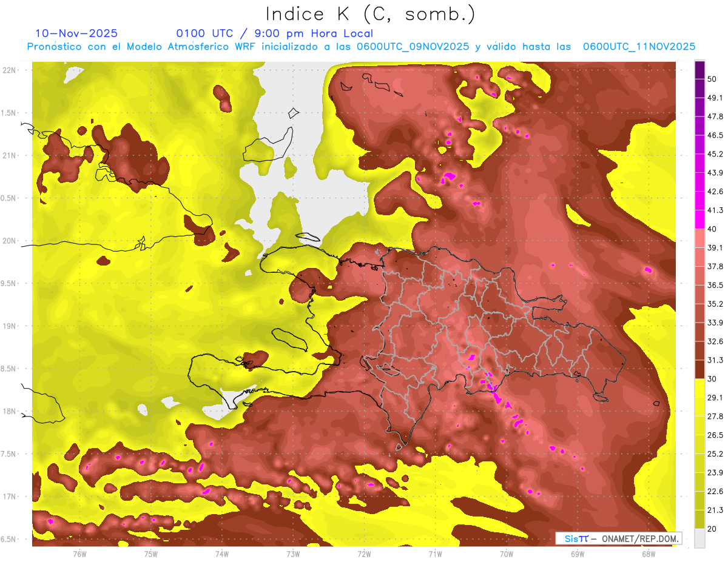
Task: Click the '21N' latitude label
Action: click(9, 155)
